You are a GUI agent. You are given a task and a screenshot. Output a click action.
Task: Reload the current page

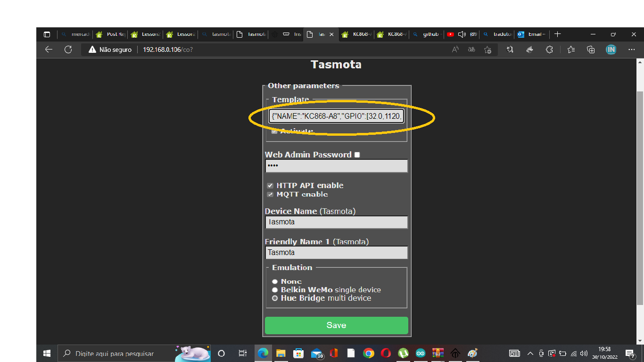click(68, 49)
